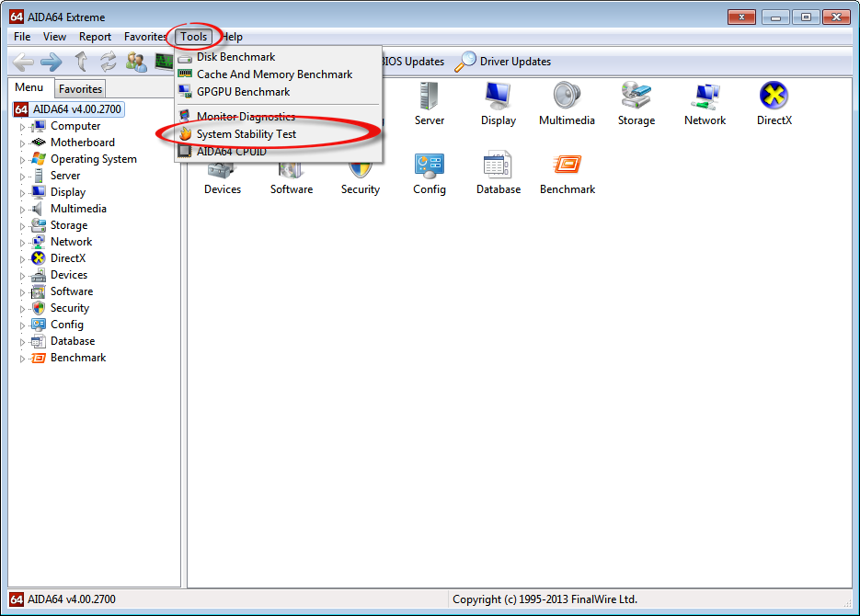Click the Security shield icon in tree
This screenshot has width=860, height=616.
tap(39, 308)
